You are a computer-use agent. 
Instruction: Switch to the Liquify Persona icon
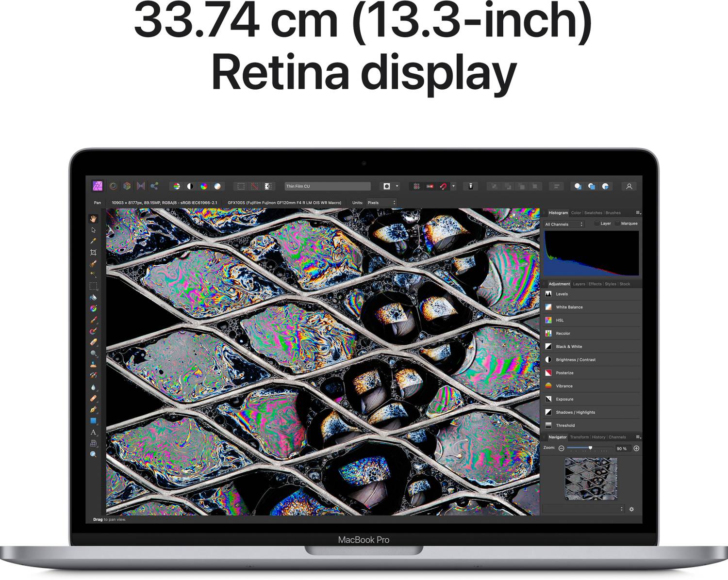tap(113, 186)
